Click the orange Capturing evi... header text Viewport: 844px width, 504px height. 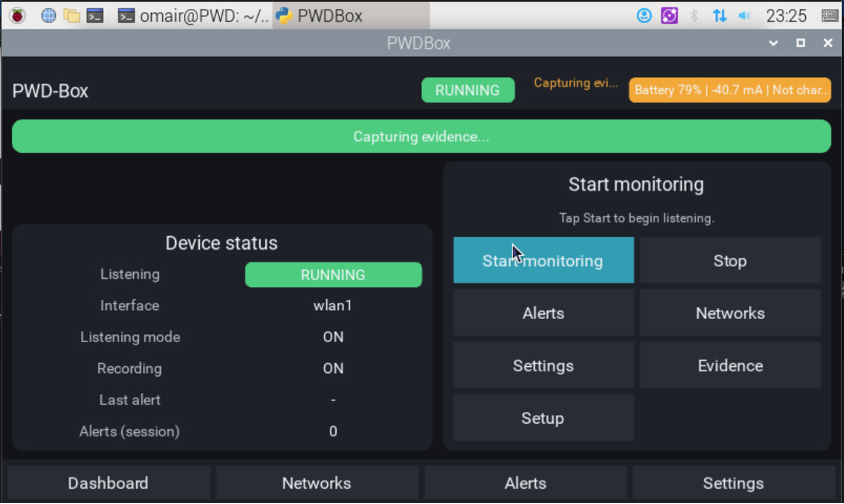coord(575,83)
